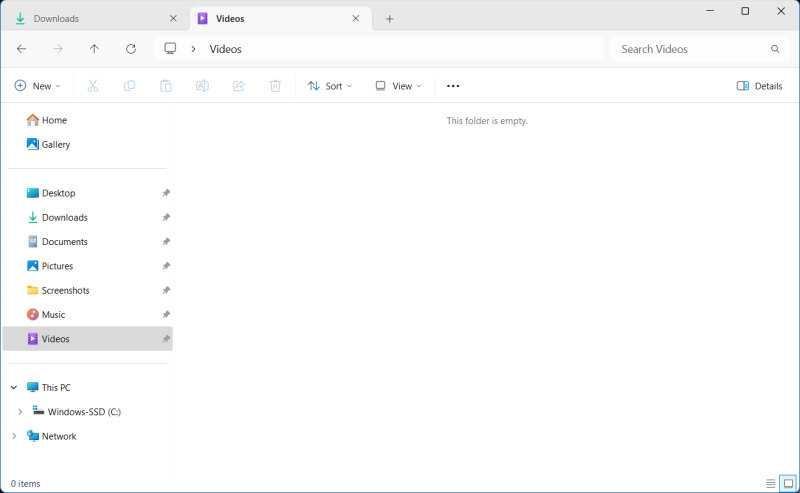
Task: Close the Videos tab
Action: (x=355, y=19)
